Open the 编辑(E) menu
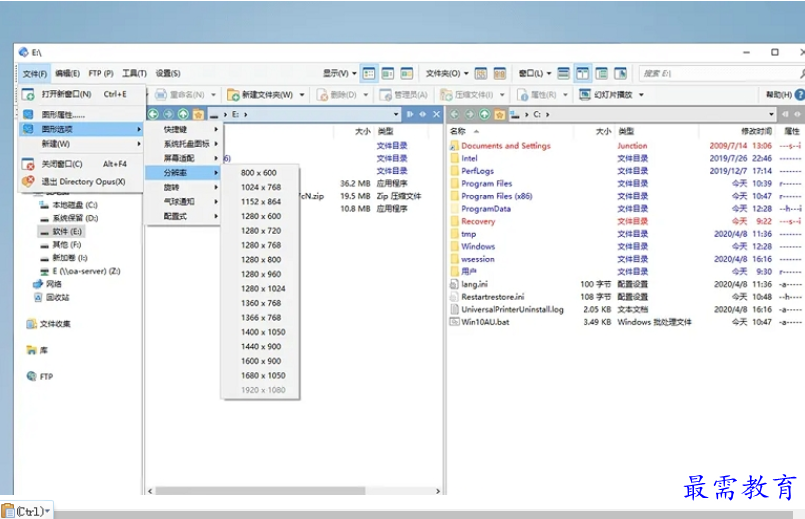The height and width of the screenshot is (519, 805). pyautogui.click(x=67, y=73)
